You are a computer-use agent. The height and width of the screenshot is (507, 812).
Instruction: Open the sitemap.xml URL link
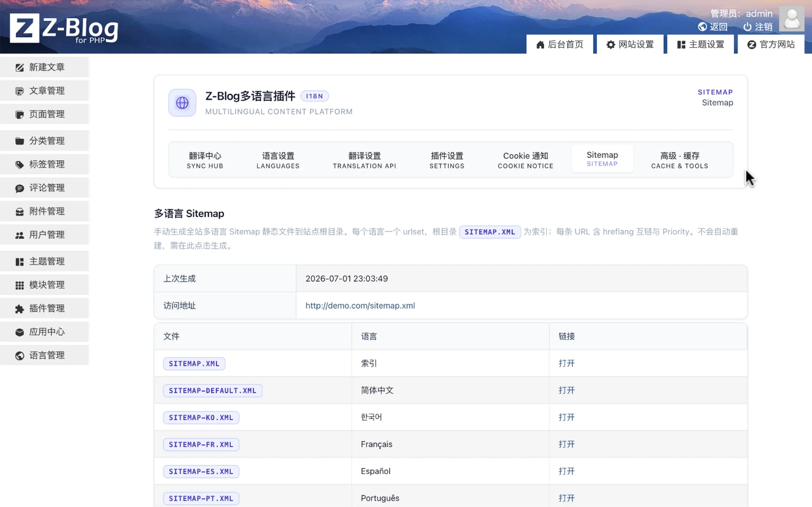point(360,305)
